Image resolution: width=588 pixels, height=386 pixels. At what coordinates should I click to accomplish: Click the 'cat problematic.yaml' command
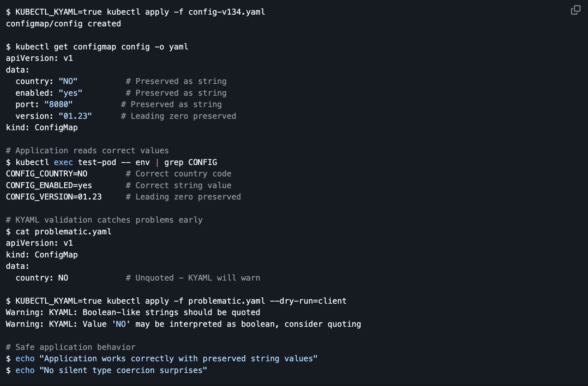[x=63, y=232]
